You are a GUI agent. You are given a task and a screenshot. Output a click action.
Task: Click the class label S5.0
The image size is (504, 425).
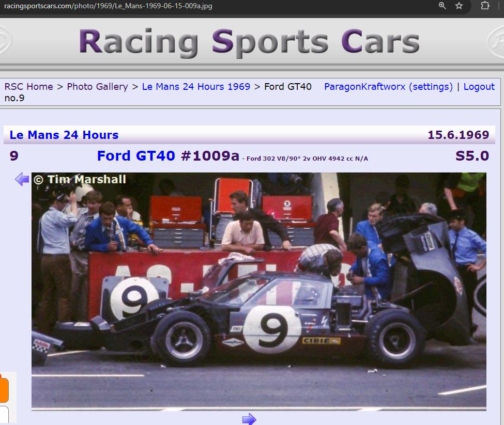[472, 155]
